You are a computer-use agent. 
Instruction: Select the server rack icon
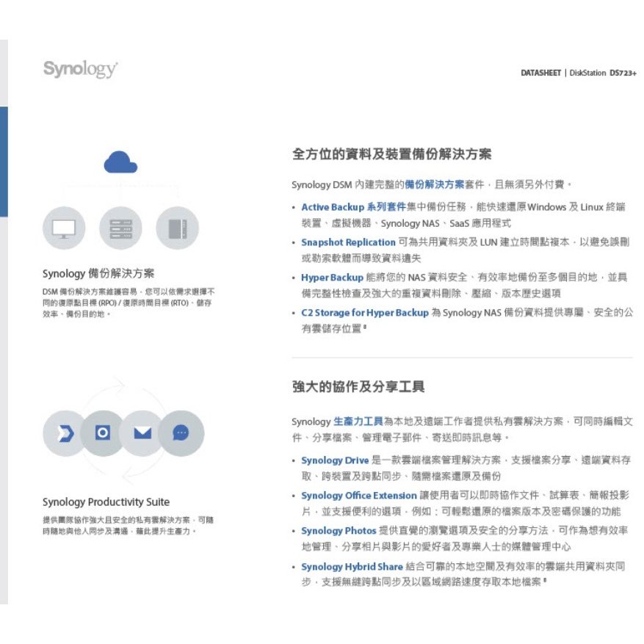(120, 228)
